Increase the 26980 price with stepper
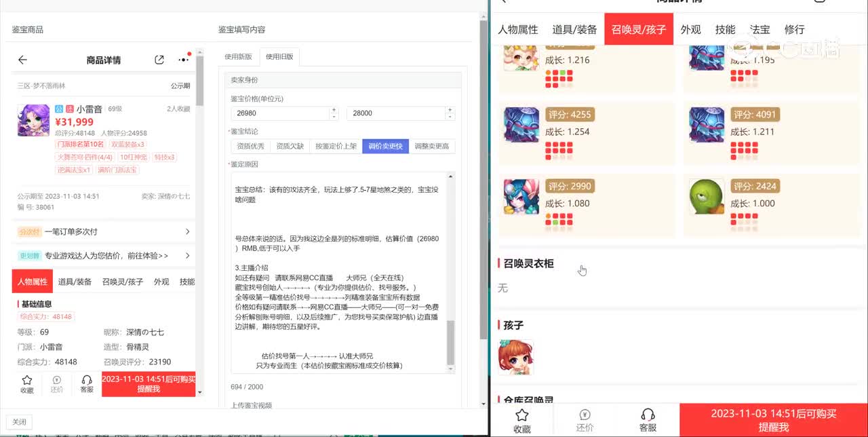This screenshot has height=437, width=868. pos(333,110)
